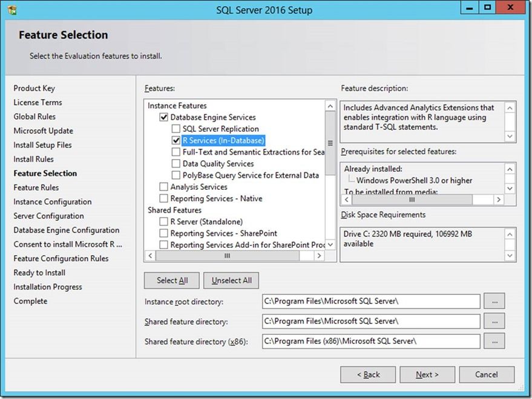The width and height of the screenshot is (532, 399).
Task: Click the features list scroll up arrow
Action: pos(330,106)
